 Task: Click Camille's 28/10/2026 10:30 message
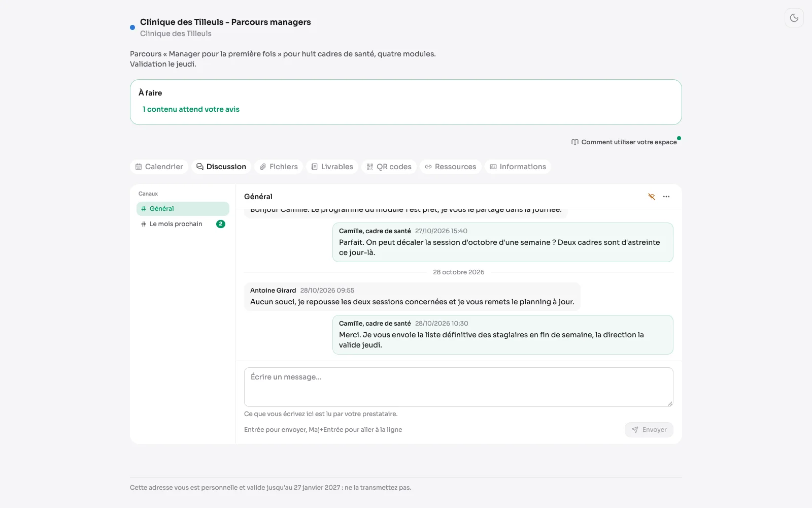503,335
